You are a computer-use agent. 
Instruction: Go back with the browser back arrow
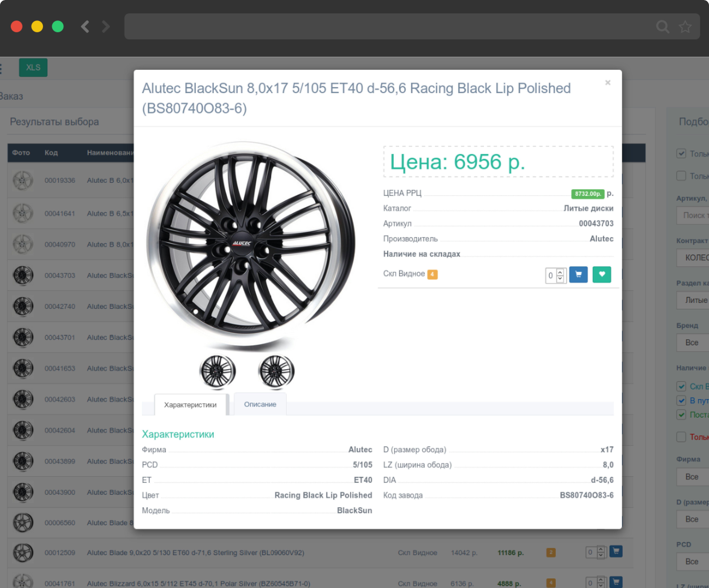tap(85, 27)
